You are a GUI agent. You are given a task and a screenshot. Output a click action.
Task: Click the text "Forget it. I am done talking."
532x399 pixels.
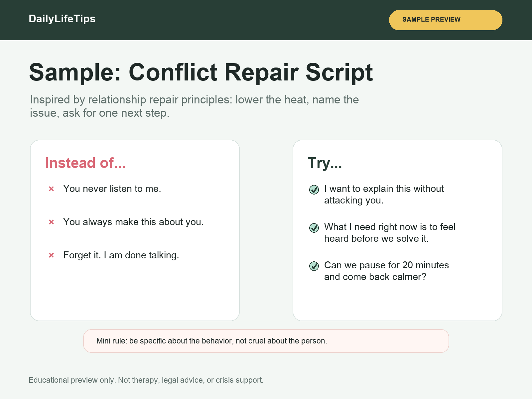pos(121,255)
